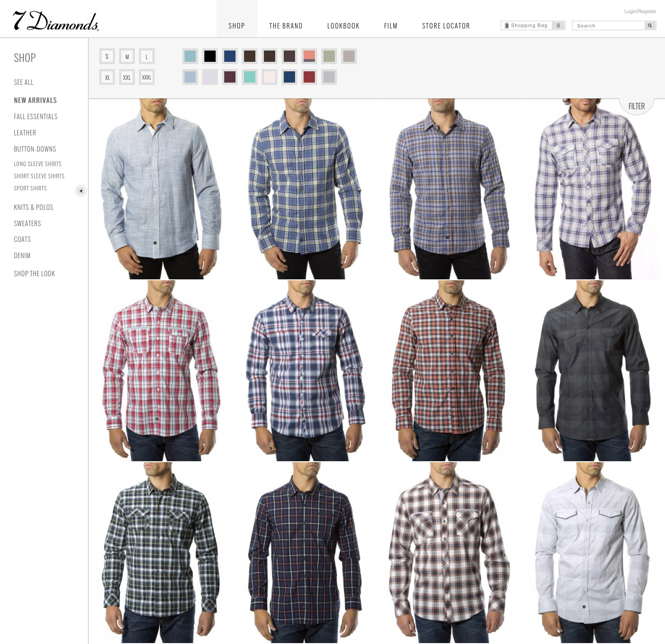Select the sage green color swatch
This screenshot has height=644, width=665.
329,56
